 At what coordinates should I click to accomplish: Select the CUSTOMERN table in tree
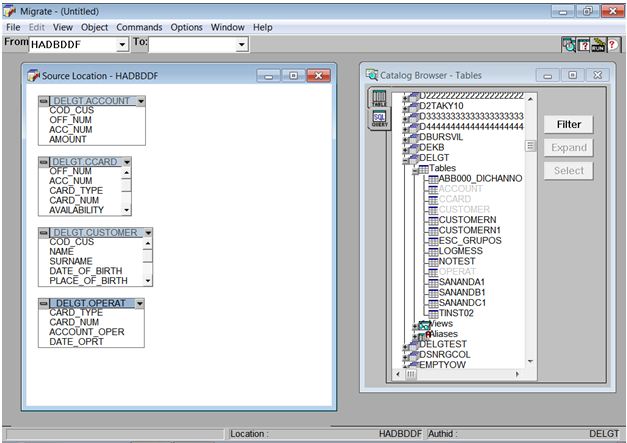(x=467, y=220)
